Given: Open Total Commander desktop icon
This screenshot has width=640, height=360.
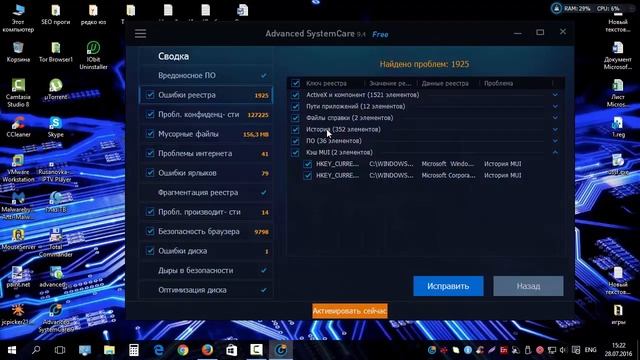Looking at the screenshot, I should (x=56, y=243).
